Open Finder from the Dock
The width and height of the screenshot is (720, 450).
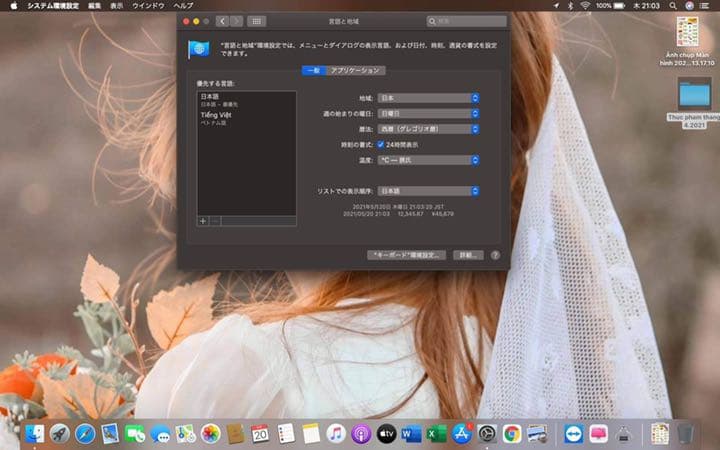coord(34,433)
